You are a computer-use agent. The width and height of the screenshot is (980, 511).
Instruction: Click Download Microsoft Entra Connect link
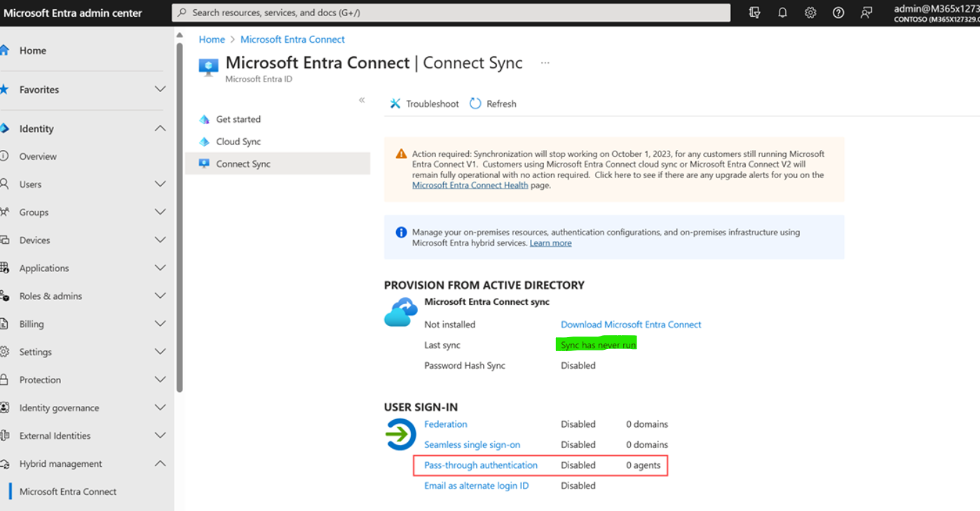pos(631,325)
